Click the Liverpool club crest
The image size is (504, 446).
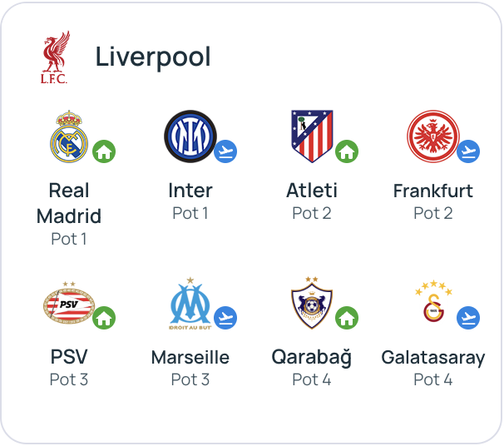pos(55,58)
